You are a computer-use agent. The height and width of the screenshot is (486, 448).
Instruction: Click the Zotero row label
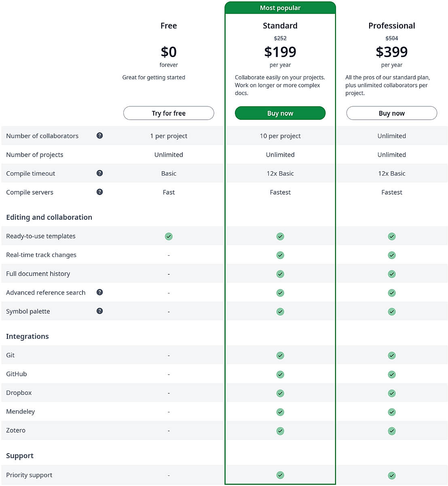pyautogui.click(x=16, y=430)
